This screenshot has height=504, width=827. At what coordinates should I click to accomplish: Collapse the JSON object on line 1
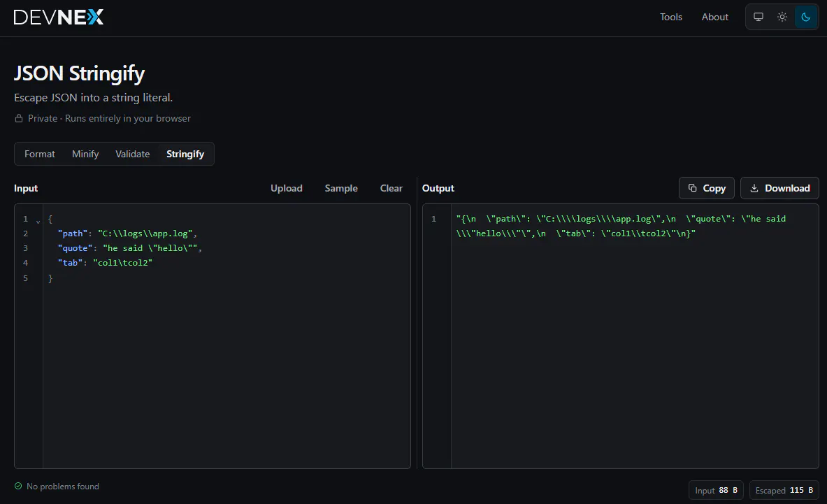point(38,222)
